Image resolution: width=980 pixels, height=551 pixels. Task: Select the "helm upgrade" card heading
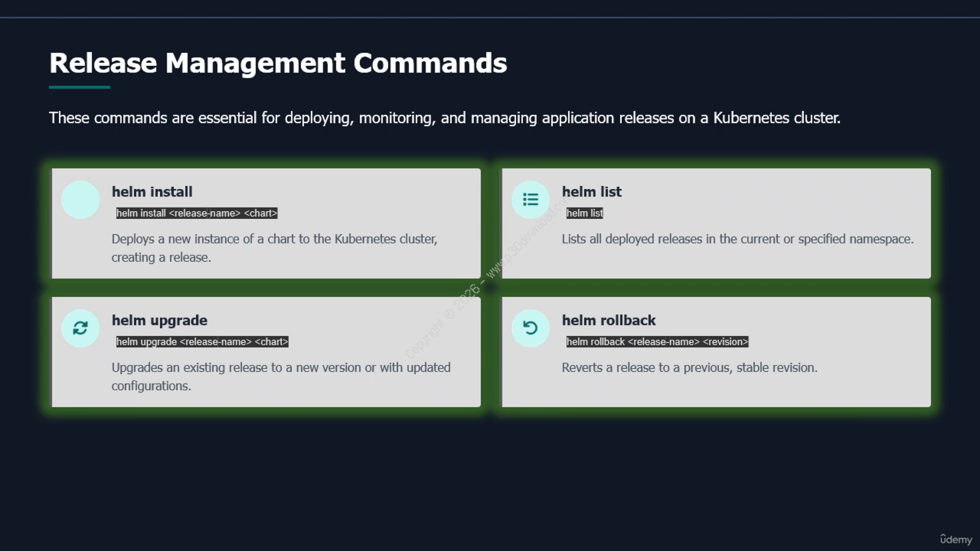click(x=159, y=321)
